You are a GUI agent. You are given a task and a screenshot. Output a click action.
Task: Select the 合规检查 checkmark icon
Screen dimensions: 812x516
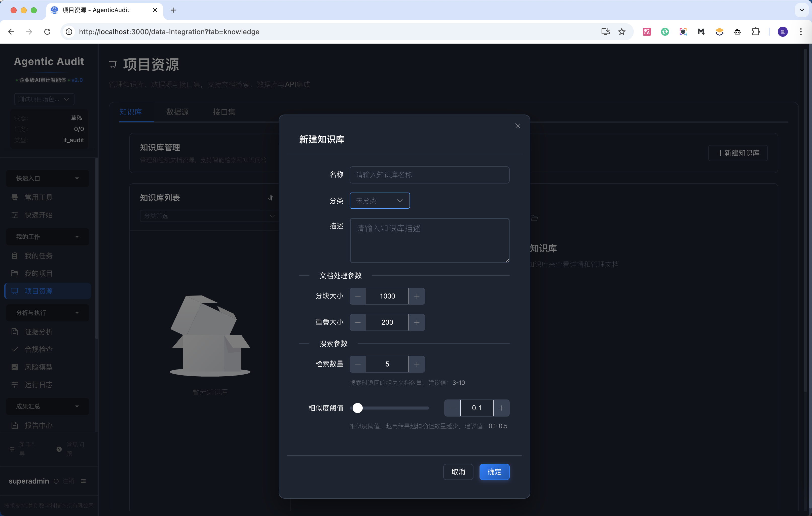click(x=15, y=349)
